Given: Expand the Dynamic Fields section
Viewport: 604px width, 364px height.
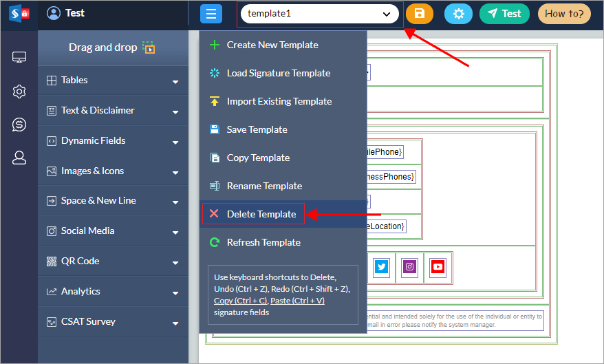Looking at the screenshot, I should coord(113,140).
